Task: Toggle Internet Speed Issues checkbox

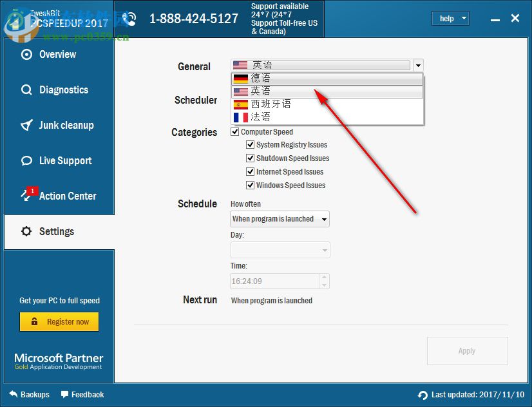Action: 250,171
